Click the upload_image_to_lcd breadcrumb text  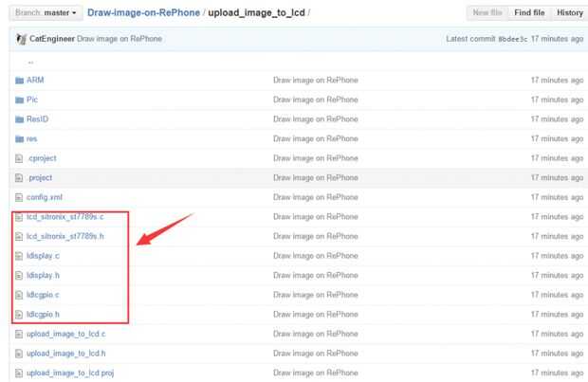click(256, 12)
